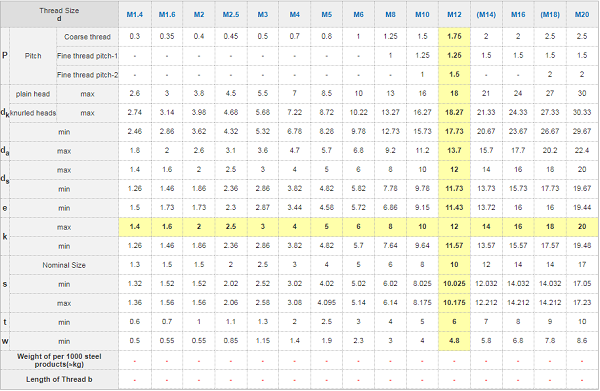Select the M12 w min value 4.8
Screen dimensions: 600x391
click(x=454, y=340)
